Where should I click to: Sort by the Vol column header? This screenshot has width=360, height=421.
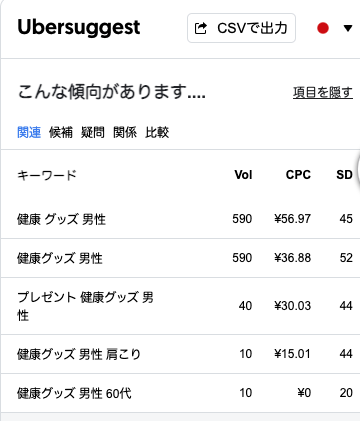[x=243, y=175]
